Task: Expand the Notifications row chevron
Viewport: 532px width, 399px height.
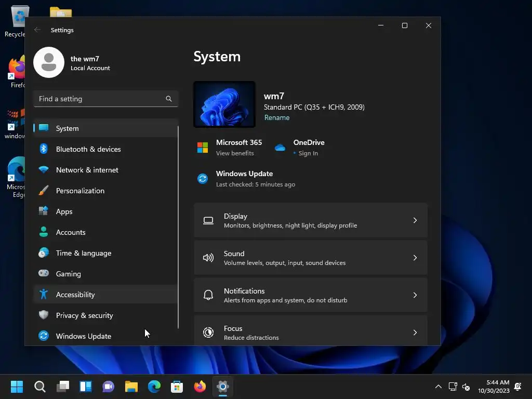Action: (415, 295)
